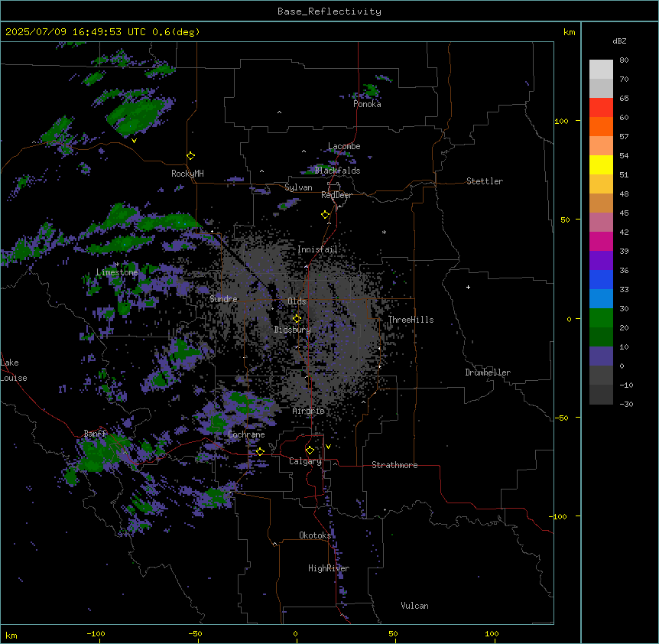
Task: Click the Sundre label
Action: pos(223,299)
